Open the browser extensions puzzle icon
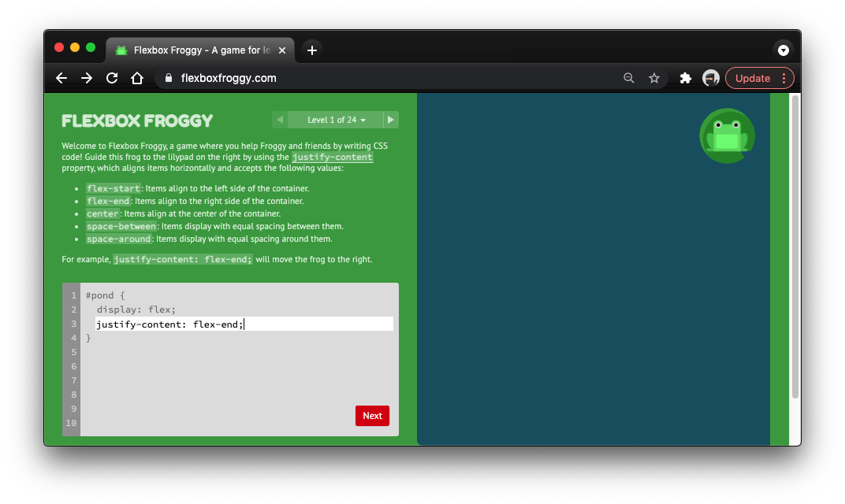 [685, 78]
